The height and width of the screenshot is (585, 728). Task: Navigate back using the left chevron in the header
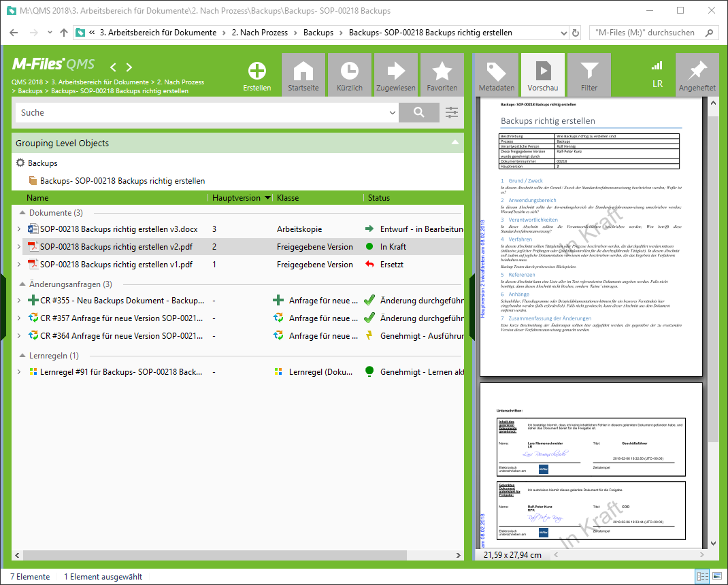(x=113, y=67)
